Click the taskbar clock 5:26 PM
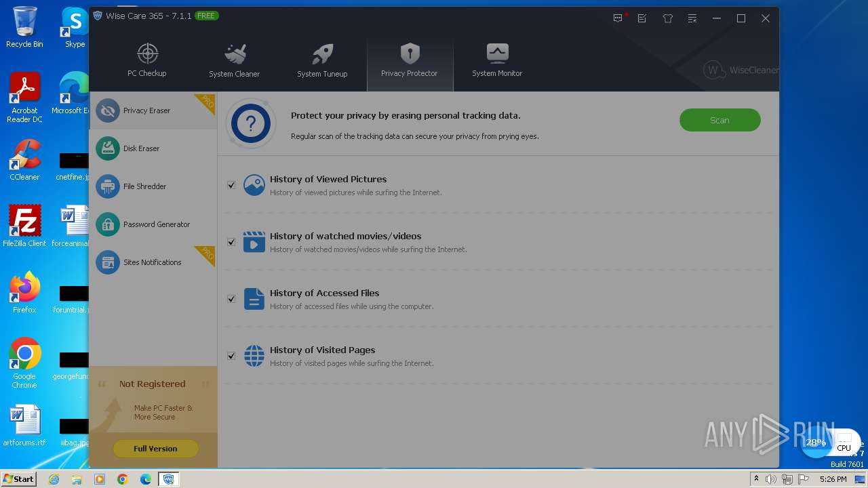868x488 pixels. [x=833, y=479]
